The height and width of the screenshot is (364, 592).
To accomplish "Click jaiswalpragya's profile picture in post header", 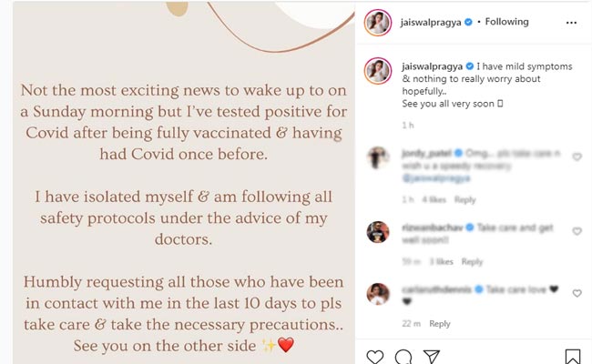I will tap(378, 21).
